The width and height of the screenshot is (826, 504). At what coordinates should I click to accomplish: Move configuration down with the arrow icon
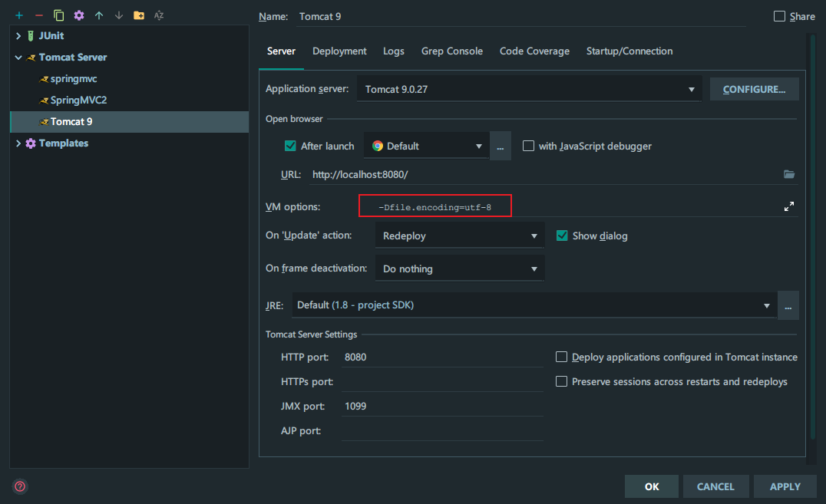click(x=119, y=15)
